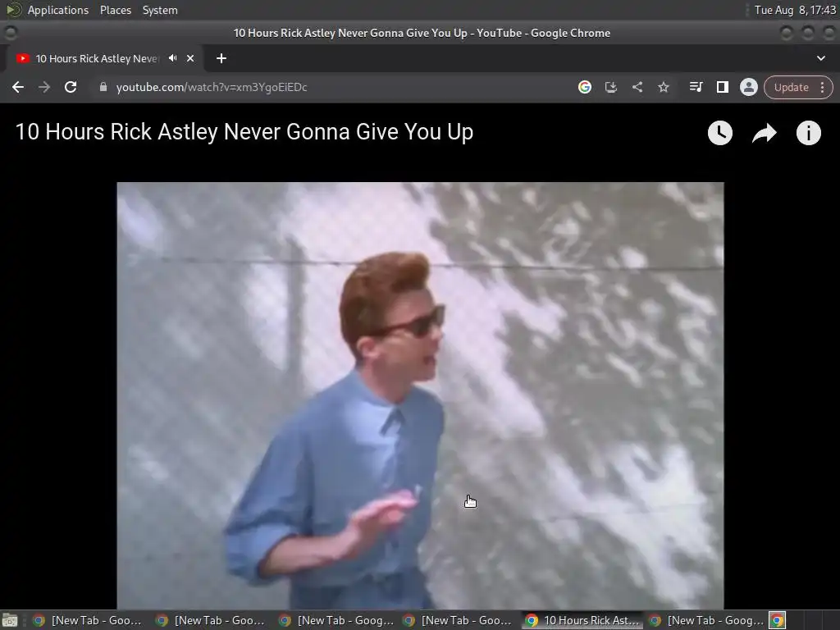Screen dimensions: 840x630
Task: Click the Share arrow icon on video
Action: tap(765, 133)
